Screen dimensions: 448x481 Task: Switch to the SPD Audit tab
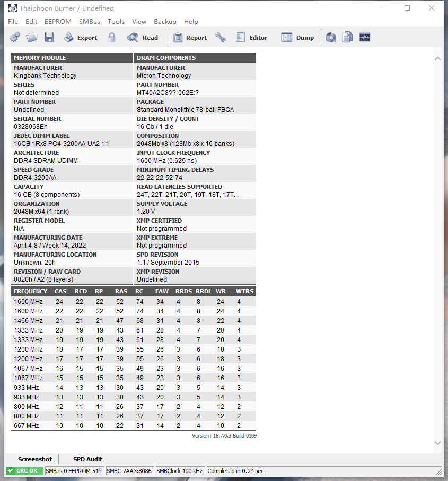[x=87, y=459]
